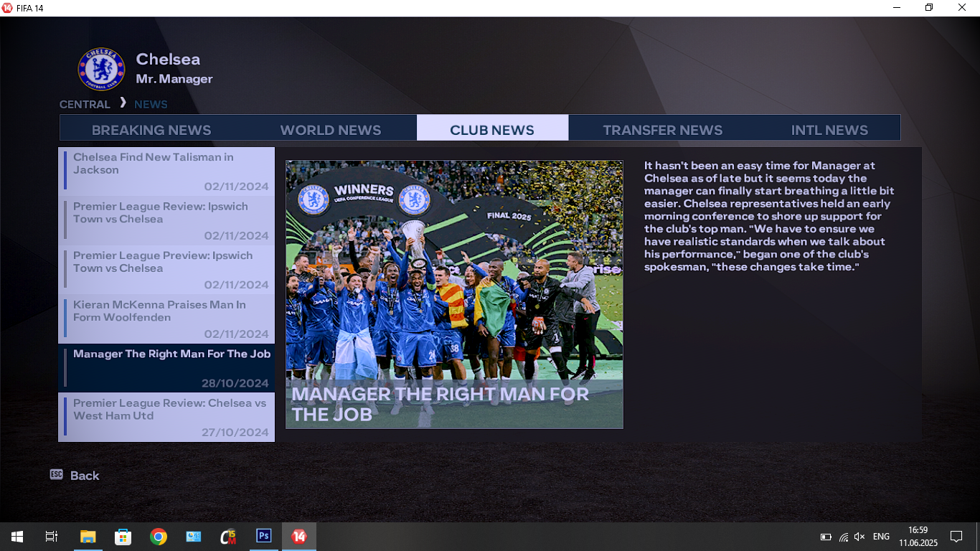Image resolution: width=980 pixels, height=551 pixels.
Task: Click the 27/10/2024 date on West Ham review
Action: point(235,433)
